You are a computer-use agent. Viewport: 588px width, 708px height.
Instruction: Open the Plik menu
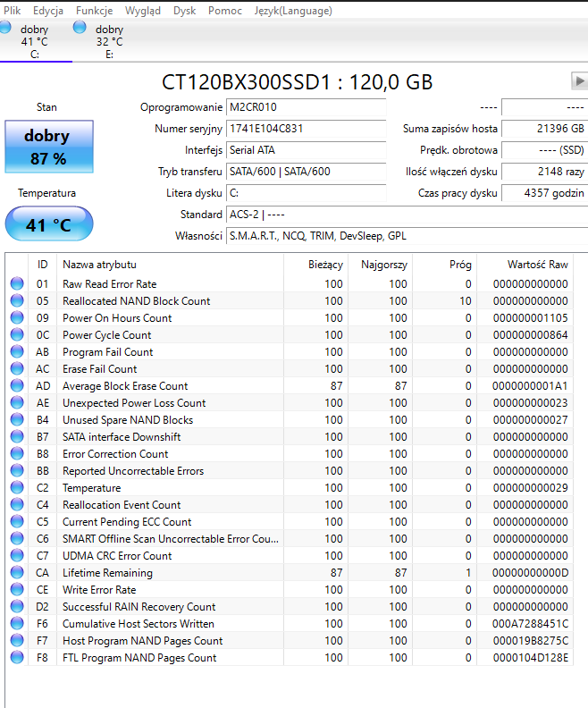coord(13,11)
